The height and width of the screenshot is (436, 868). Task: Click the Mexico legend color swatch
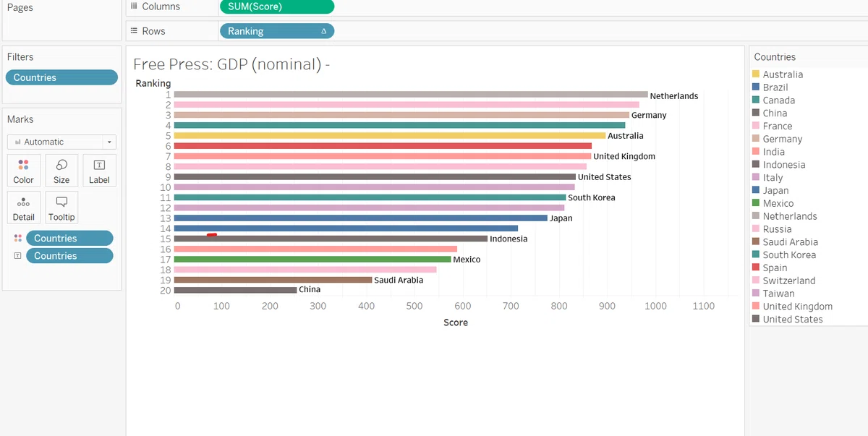[756, 203]
